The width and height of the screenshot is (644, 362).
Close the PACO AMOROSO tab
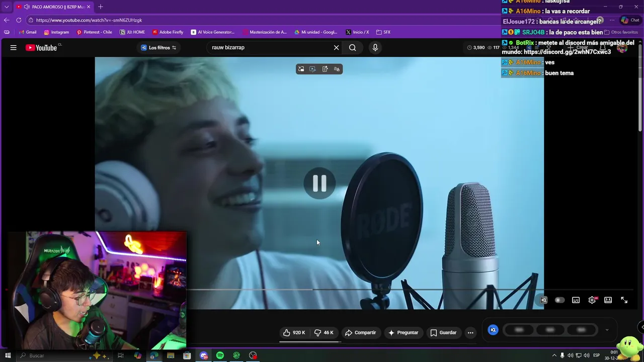pyautogui.click(x=89, y=7)
